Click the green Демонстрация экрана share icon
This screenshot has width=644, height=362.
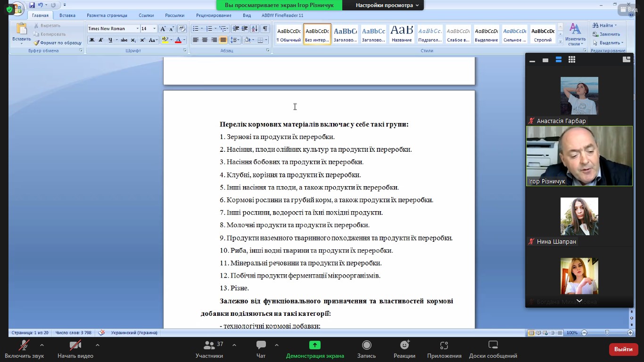[314, 346]
